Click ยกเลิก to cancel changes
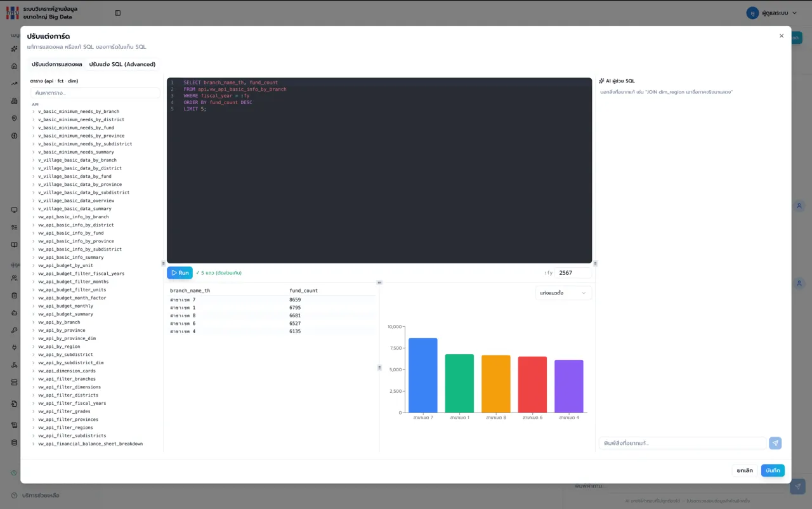Image resolution: width=812 pixels, height=509 pixels. click(x=745, y=470)
